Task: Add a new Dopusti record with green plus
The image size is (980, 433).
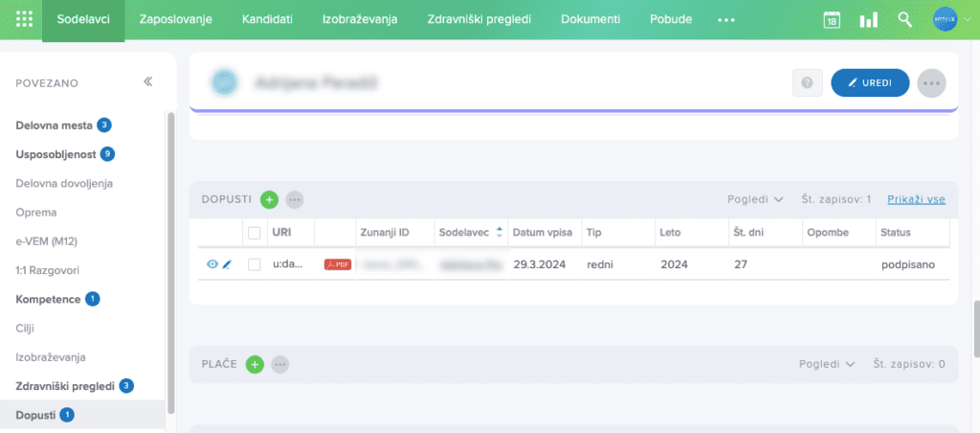Action: [270, 199]
